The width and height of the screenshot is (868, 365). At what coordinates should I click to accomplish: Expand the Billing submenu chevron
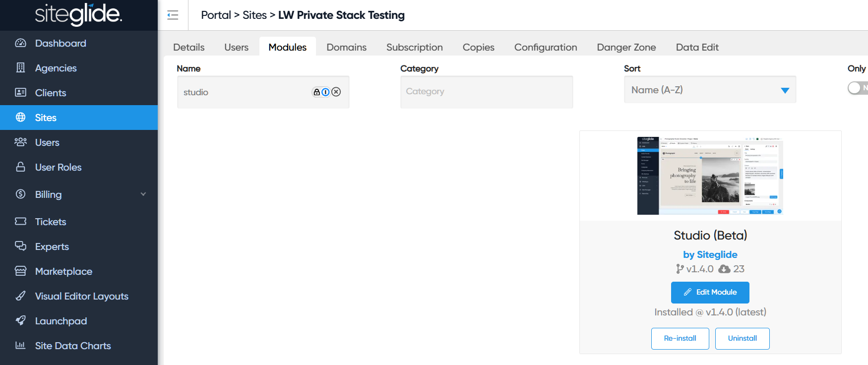(x=143, y=194)
